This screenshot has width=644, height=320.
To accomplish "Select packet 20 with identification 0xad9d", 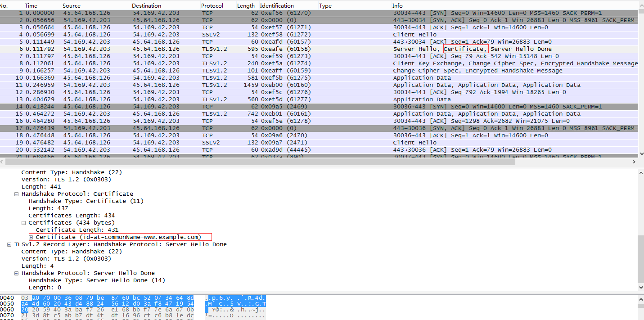I will (x=319, y=150).
